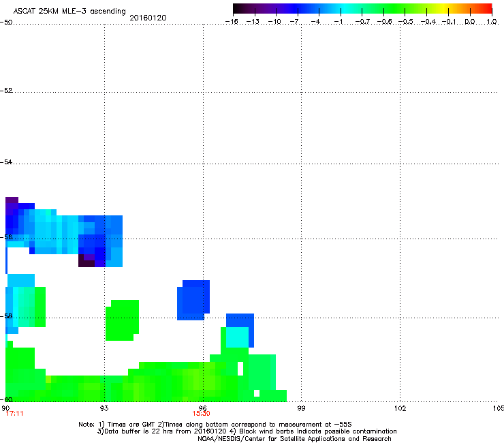
Task: Click the longitude axis label 93
Action: (104, 408)
